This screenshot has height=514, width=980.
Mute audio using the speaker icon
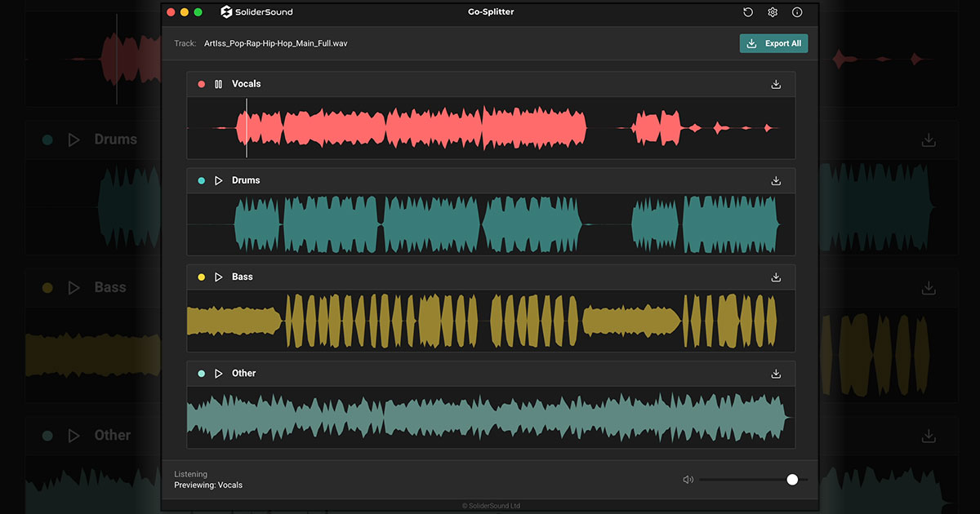click(x=688, y=480)
